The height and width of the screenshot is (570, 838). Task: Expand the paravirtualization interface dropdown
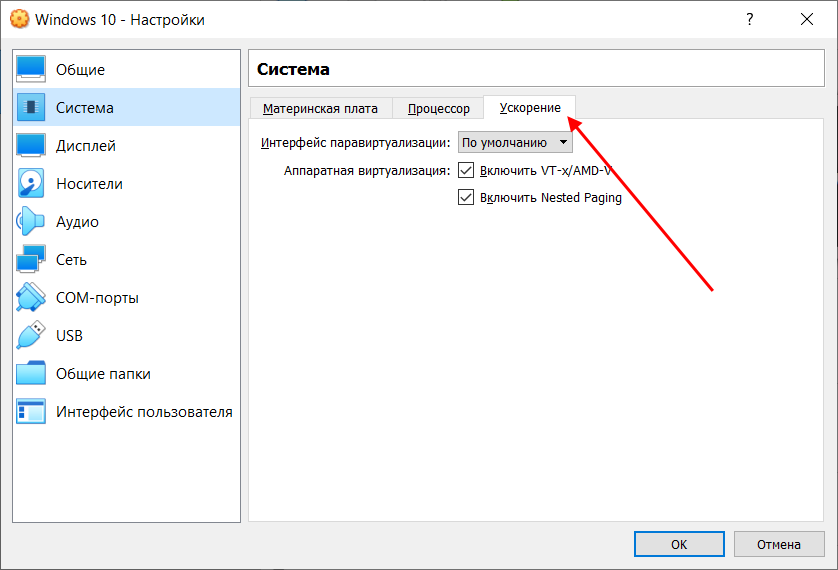pyautogui.click(x=514, y=143)
